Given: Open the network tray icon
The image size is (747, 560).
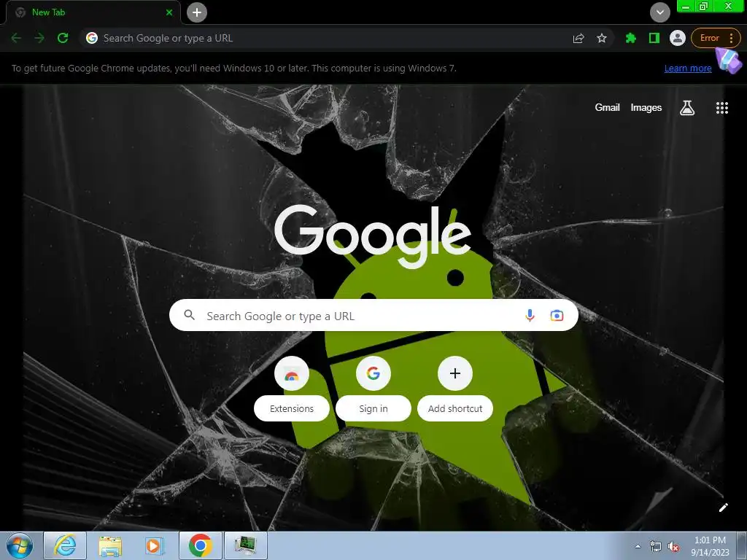Looking at the screenshot, I should point(656,547).
